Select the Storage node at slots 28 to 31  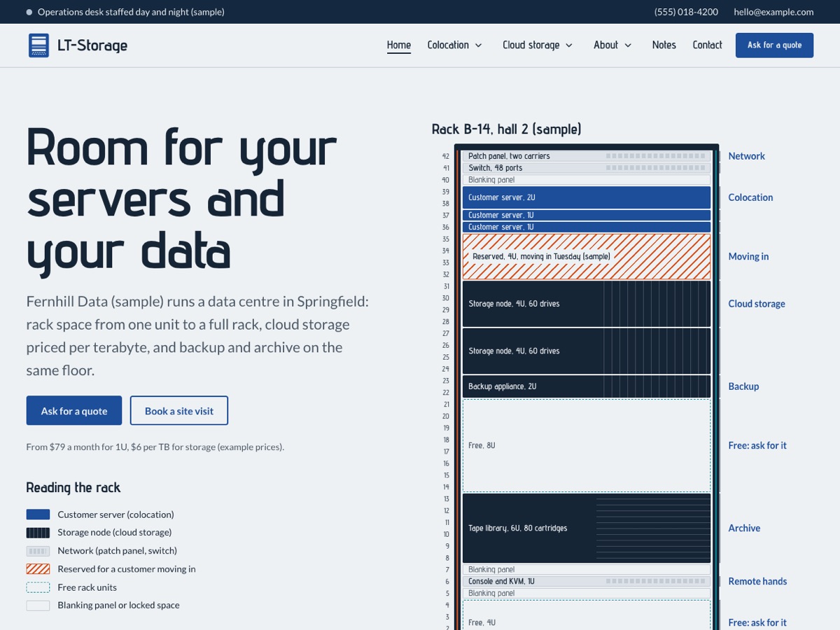click(587, 304)
